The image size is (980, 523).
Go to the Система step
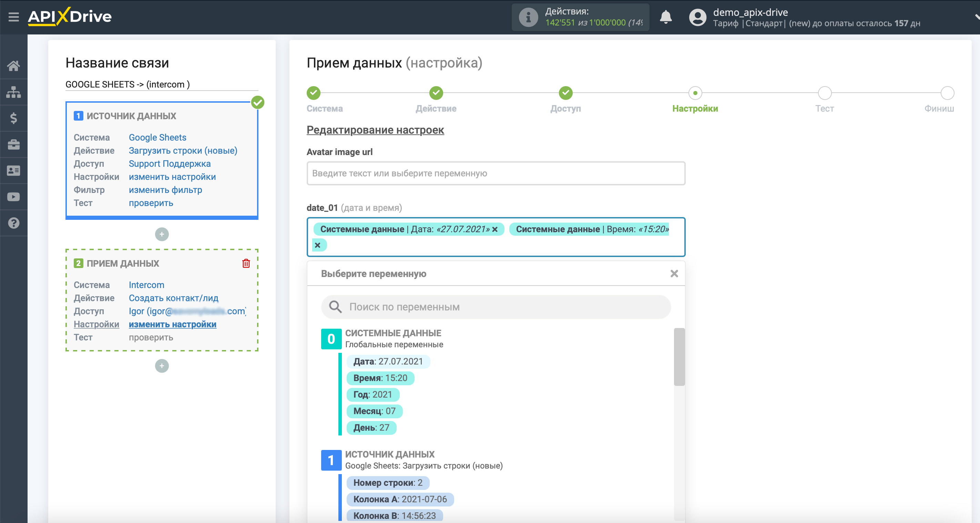click(314, 93)
